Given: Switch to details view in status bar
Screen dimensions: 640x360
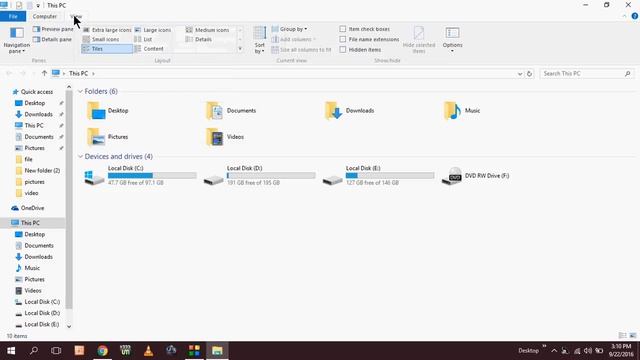Looking at the screenshot, I should point(622,336).
